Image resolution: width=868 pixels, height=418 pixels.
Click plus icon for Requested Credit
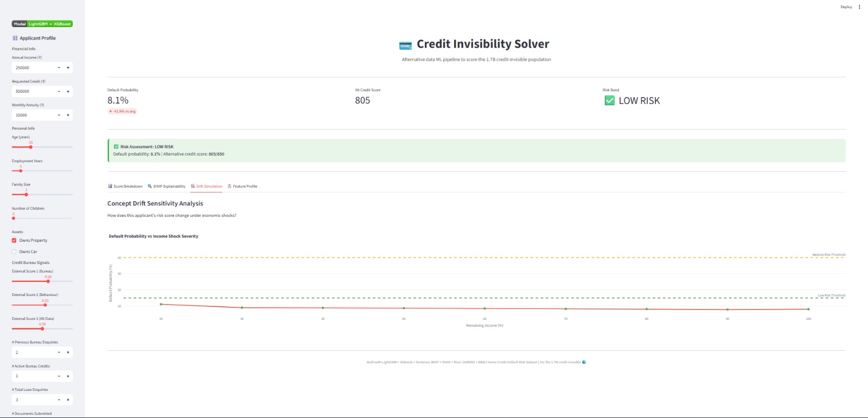(68, 92)
